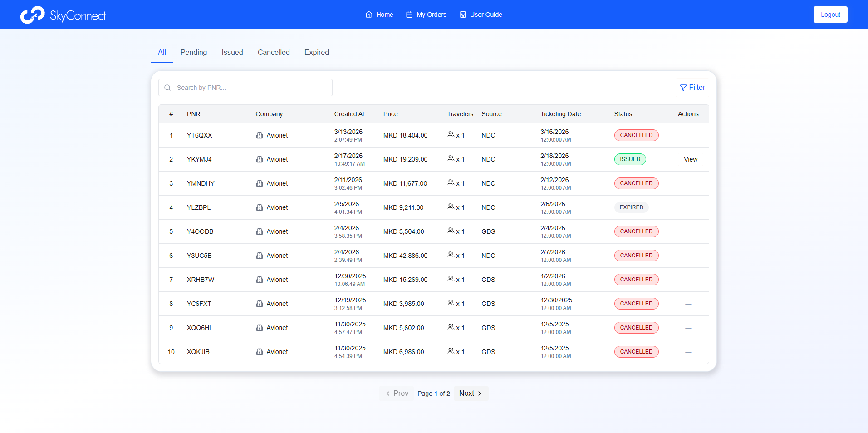Click the travelers icon in the XQKJIB row
The width and height of the screenshot is (868, 433).
(451, 351)
